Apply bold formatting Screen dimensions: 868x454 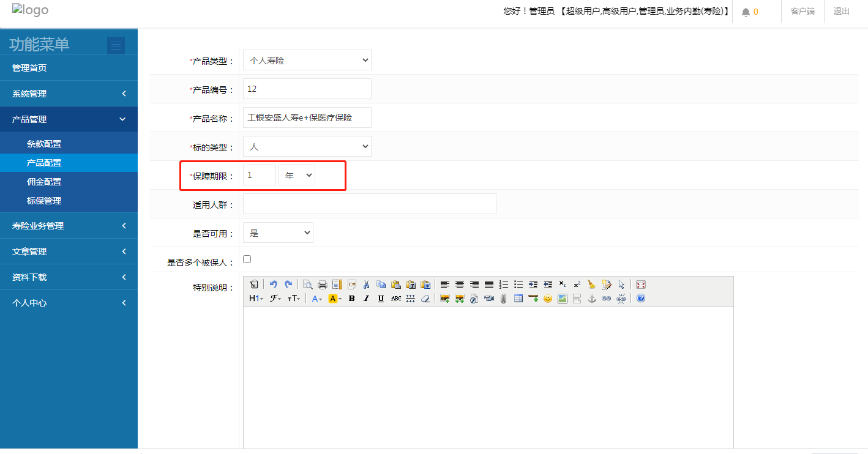pyautogui.click(x=352, y=299)
